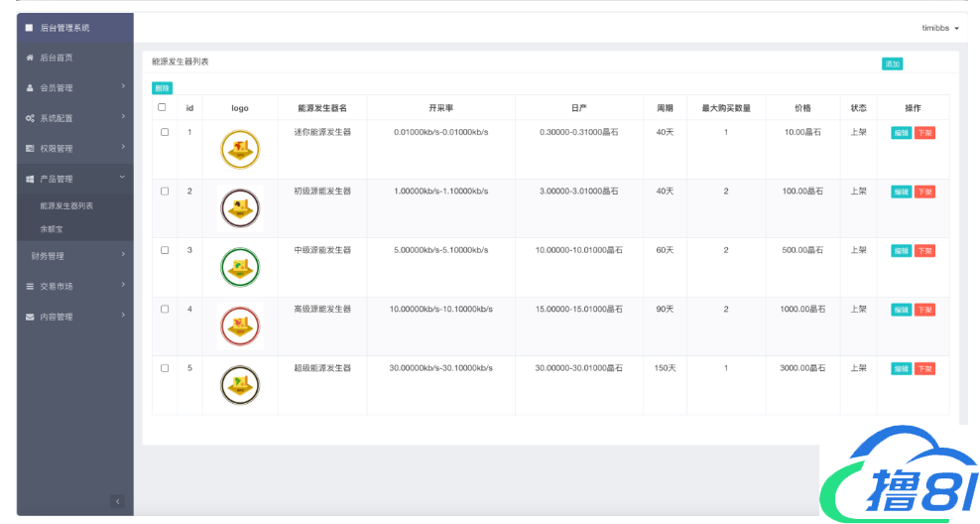Click the ID card icon beside 权限管理

point(30,149)
